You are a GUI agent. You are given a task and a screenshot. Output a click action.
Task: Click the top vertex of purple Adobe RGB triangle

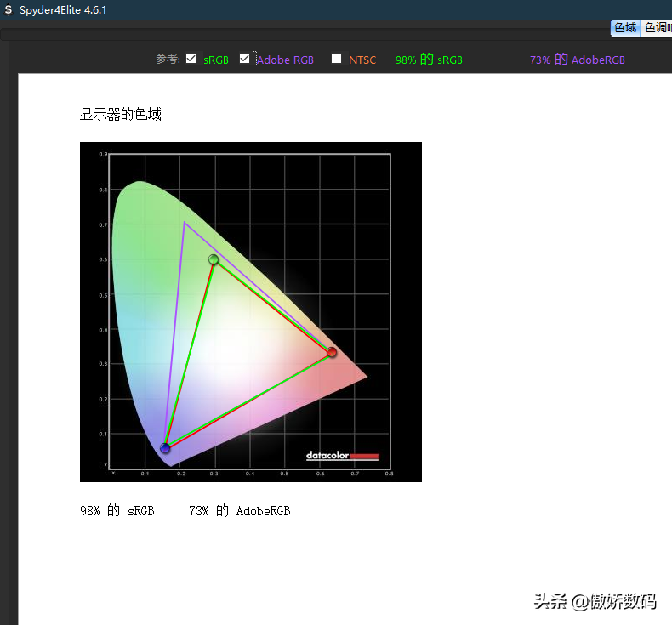point(184,223)
